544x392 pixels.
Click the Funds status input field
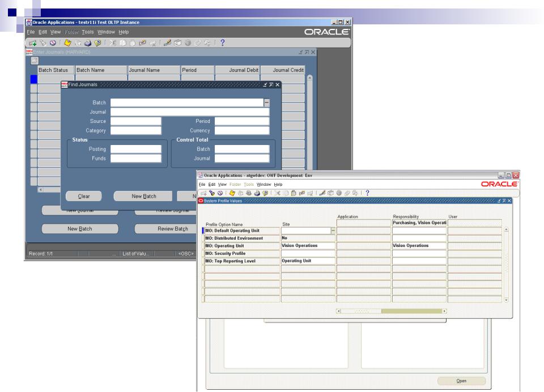[135, 158]
